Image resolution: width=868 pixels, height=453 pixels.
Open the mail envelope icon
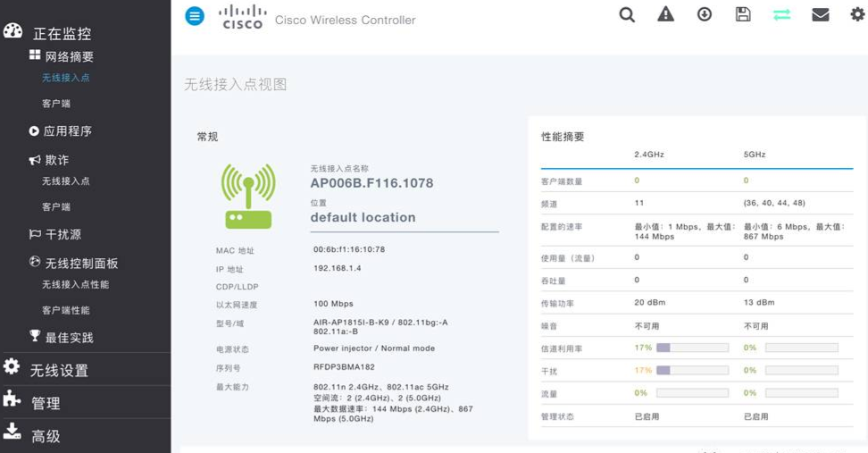[820, 14]
